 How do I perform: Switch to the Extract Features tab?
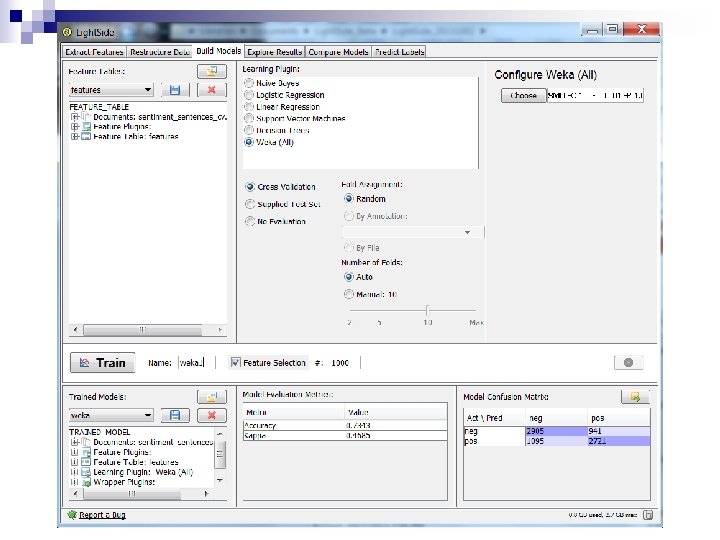(94, 52)
